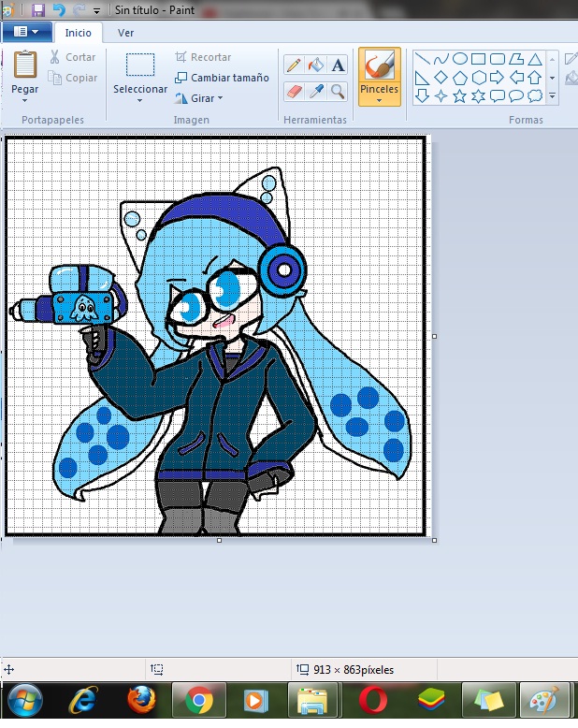The image size is (578, 728).
Task: Open Google Chrome from the taskbar
Action: [x=199, y=700]
